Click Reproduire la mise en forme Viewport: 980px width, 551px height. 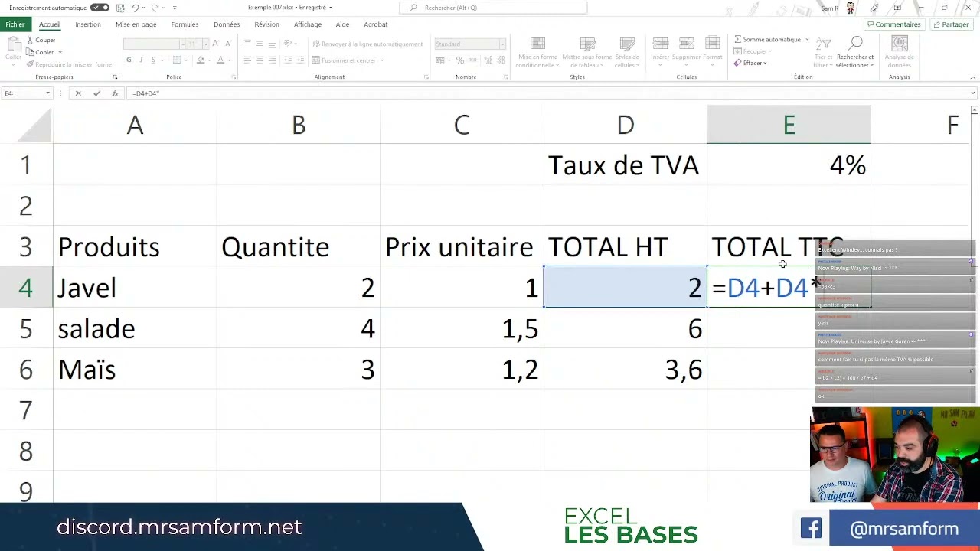(68, 64)
